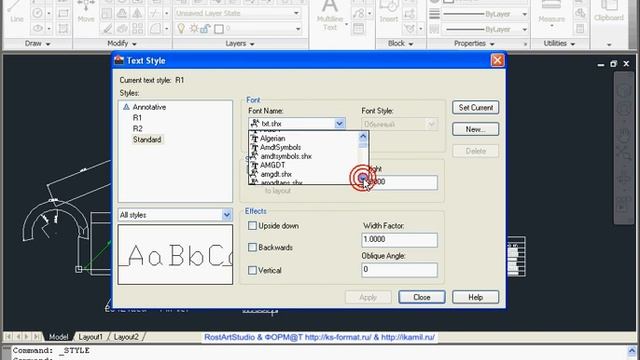Expand the Layers panel title arrow
The width and height of the screenshot is (640, 360).
pos(252,44)
